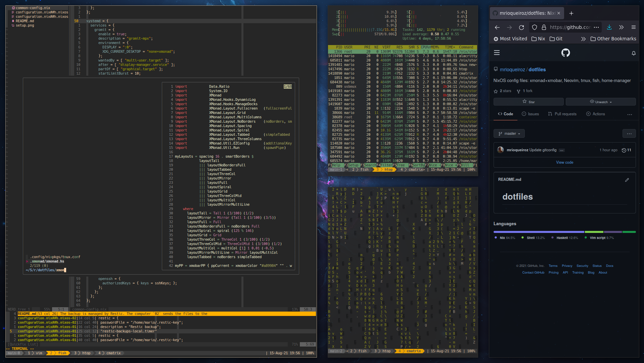Click the tracking protection shield icon
The height and width of the screenshot is (363, 644).
pyautogui.click(x=535, y=28)
